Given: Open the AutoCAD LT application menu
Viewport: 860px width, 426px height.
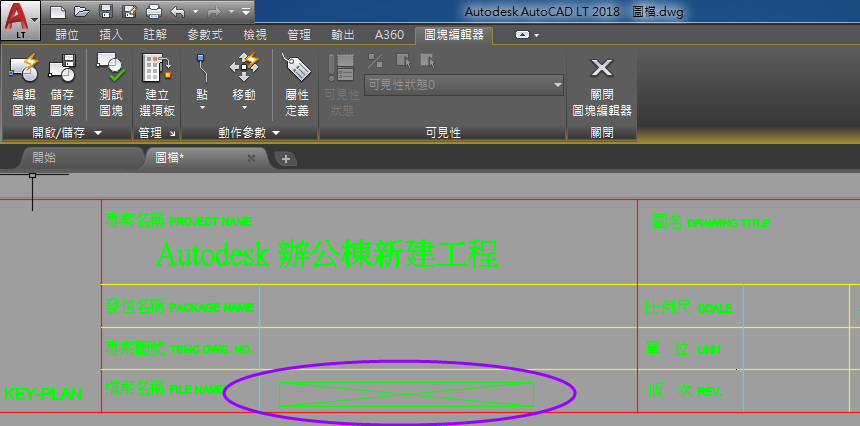Looking at the screenshot, I should pyautogui.click(x=20, y=20).
